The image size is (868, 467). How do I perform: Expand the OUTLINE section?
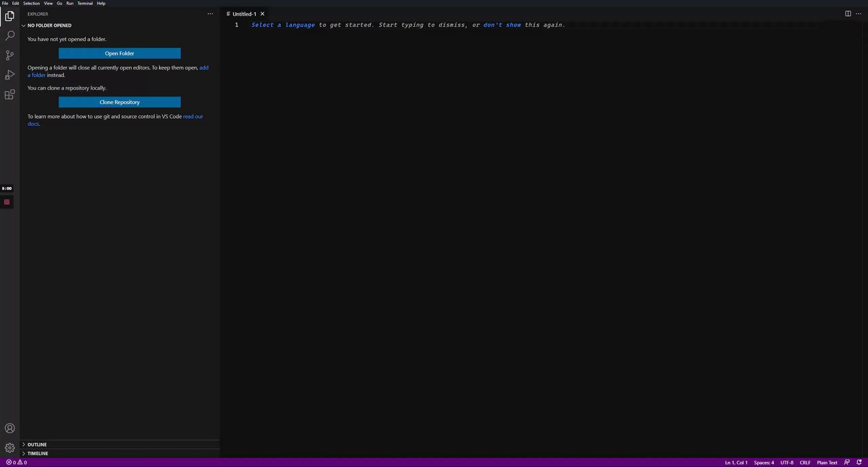point(119,445)
